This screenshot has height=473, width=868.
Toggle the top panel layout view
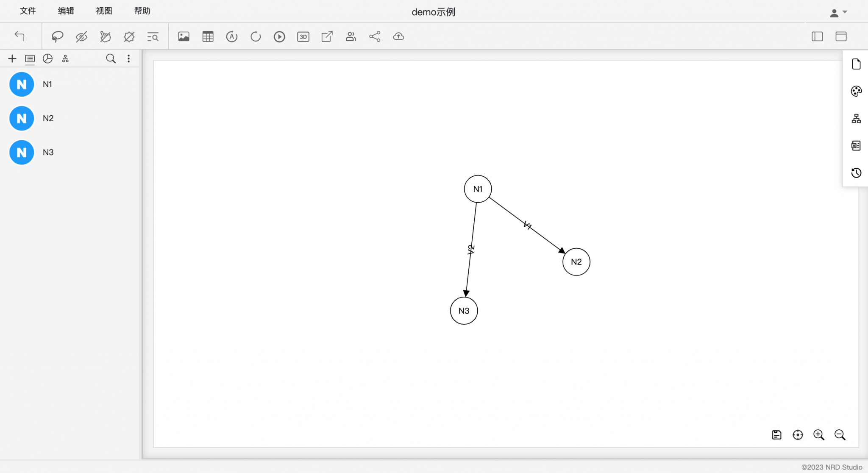pyautogui.click(x=841, y=36)
